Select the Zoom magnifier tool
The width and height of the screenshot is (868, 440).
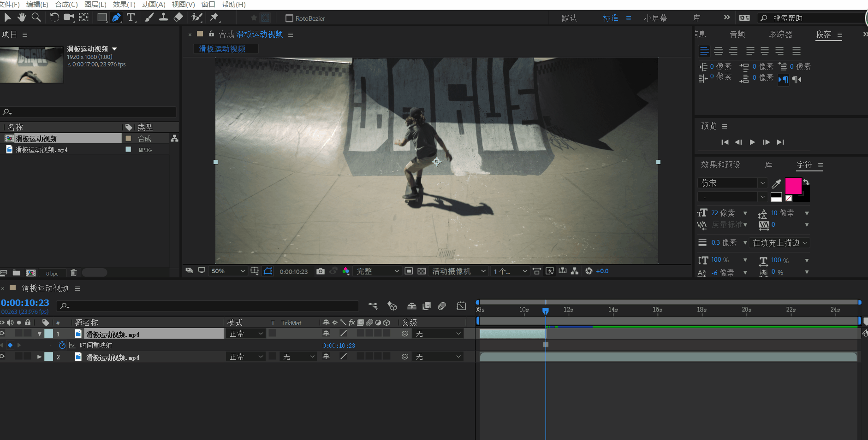pyautogui.click(x=36, y=18)
